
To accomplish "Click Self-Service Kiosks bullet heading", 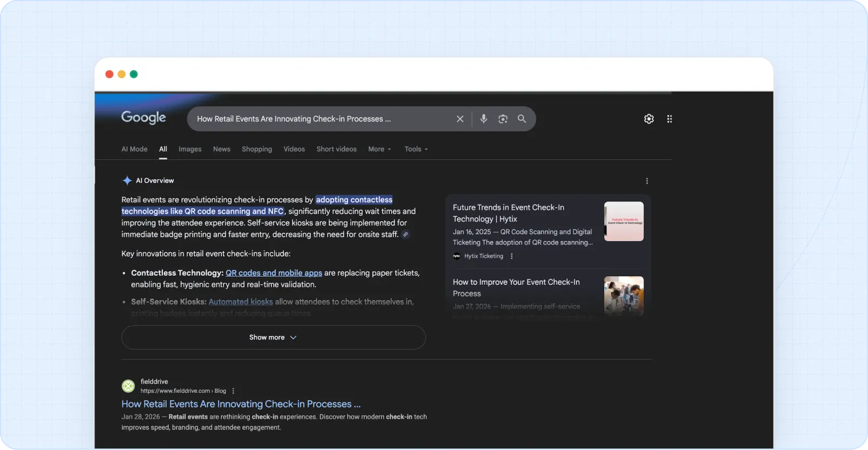I will [x=168, y=302].
